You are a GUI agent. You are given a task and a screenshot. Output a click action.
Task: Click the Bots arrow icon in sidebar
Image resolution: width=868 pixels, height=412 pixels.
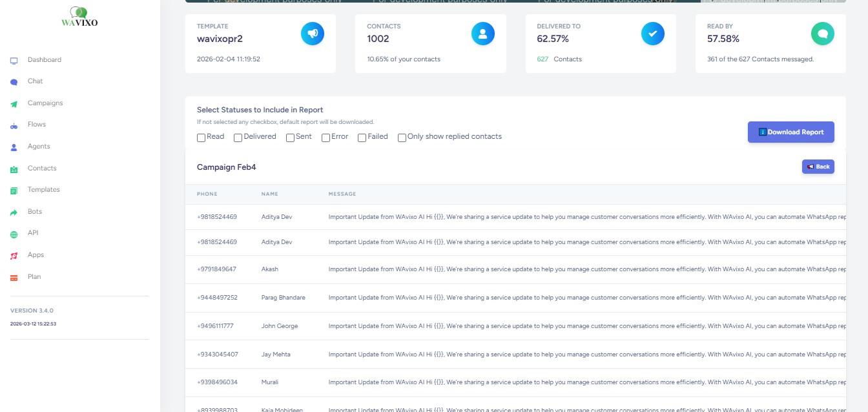point(14,212)
